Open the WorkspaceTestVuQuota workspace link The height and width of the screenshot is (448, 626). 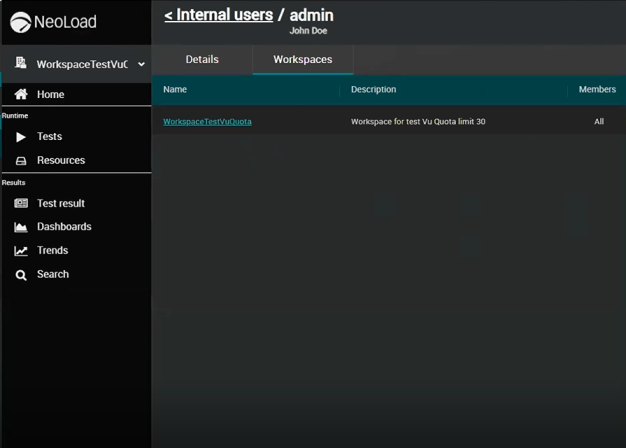pyautogui.click(x=207, y=122)
